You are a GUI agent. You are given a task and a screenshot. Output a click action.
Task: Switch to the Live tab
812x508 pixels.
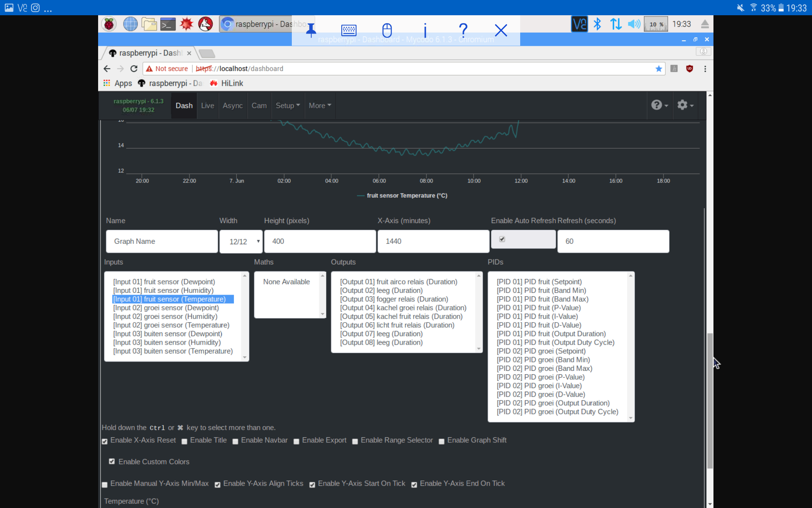(x=207, y=105)
